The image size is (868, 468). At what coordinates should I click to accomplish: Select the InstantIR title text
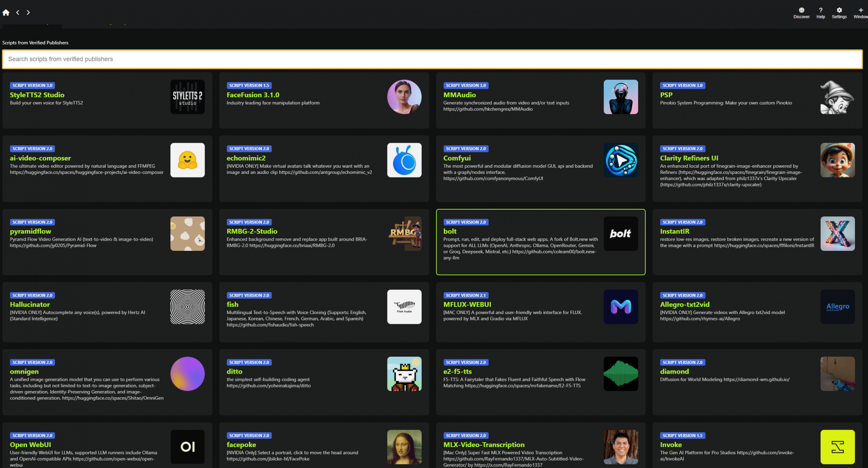[675, 231]
